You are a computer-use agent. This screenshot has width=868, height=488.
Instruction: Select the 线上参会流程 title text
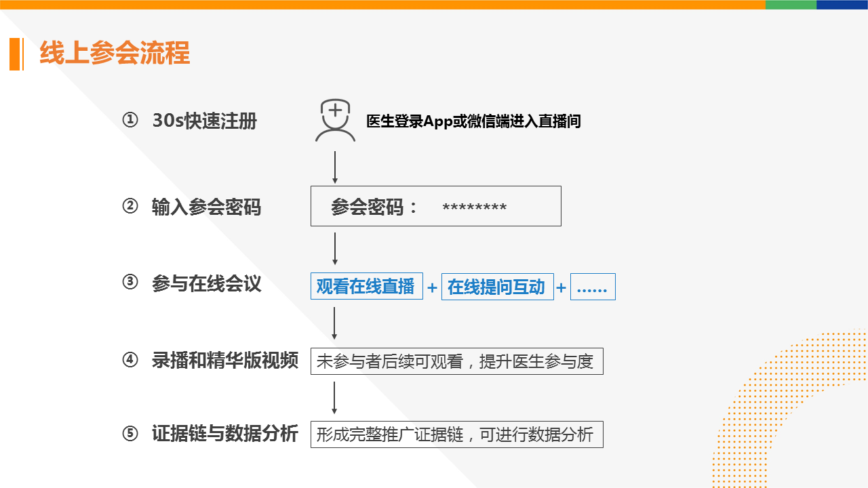click(x=115, y=53)
